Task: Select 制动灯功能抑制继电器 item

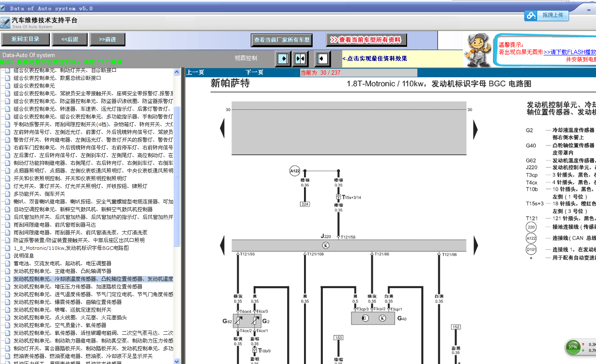Action: [93, 163]
